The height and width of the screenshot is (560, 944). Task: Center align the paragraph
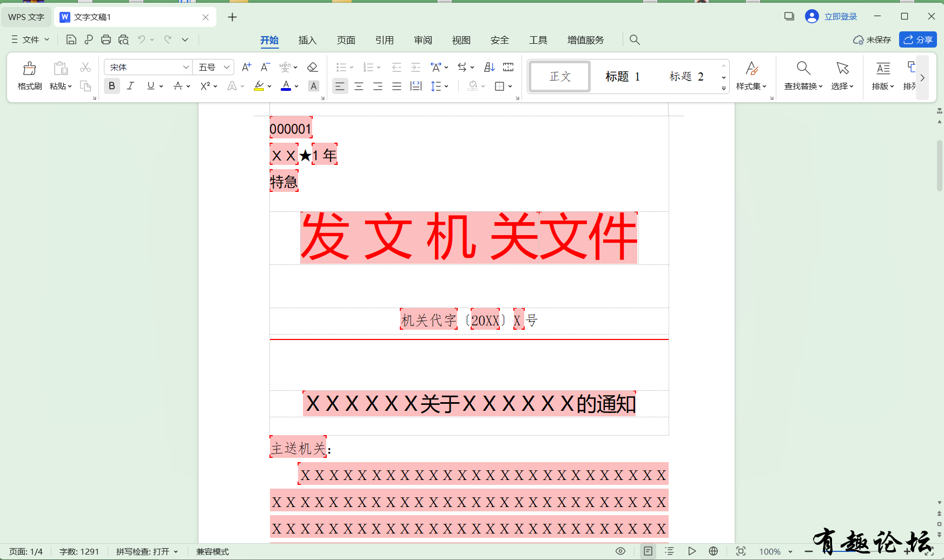(x=359, y=86)
